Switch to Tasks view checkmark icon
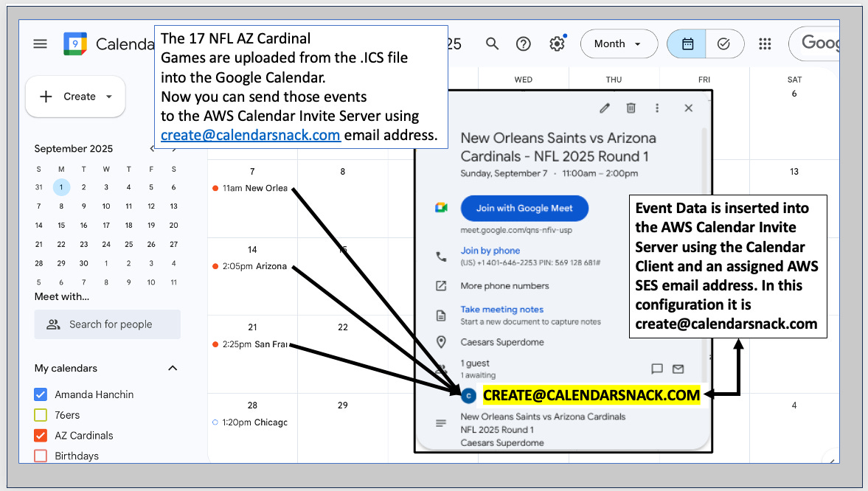Image resolution: width=868 pixels, height=491 pixels. point(723,43)
